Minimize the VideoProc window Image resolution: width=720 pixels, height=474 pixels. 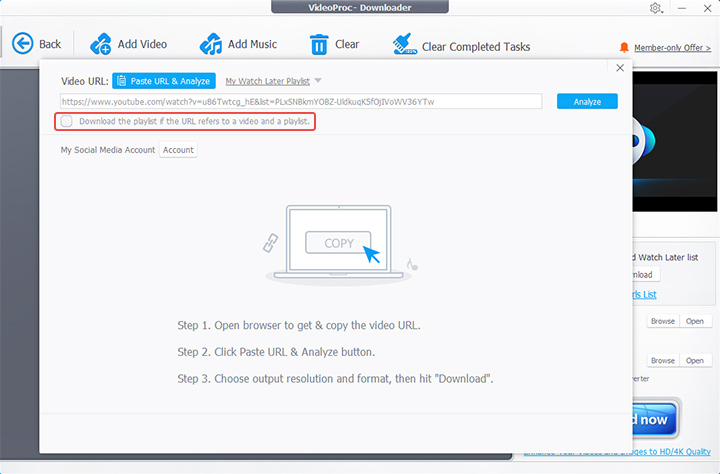(x=682, y=8)
